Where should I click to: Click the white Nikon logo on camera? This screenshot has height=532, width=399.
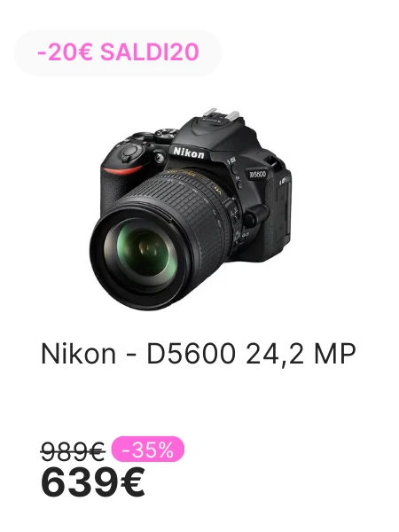[x=189, y=153]
